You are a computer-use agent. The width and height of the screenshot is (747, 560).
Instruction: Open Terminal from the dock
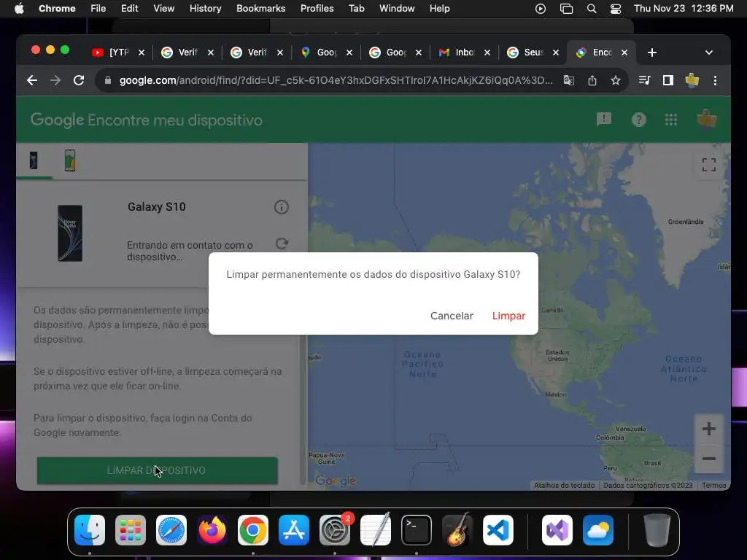coord(417,530)
